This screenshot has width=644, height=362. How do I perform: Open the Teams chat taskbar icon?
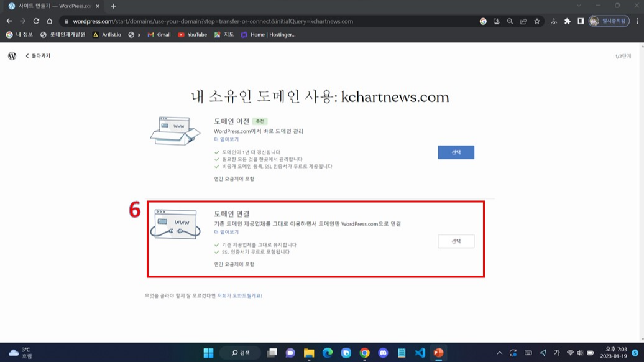[290, 353]
